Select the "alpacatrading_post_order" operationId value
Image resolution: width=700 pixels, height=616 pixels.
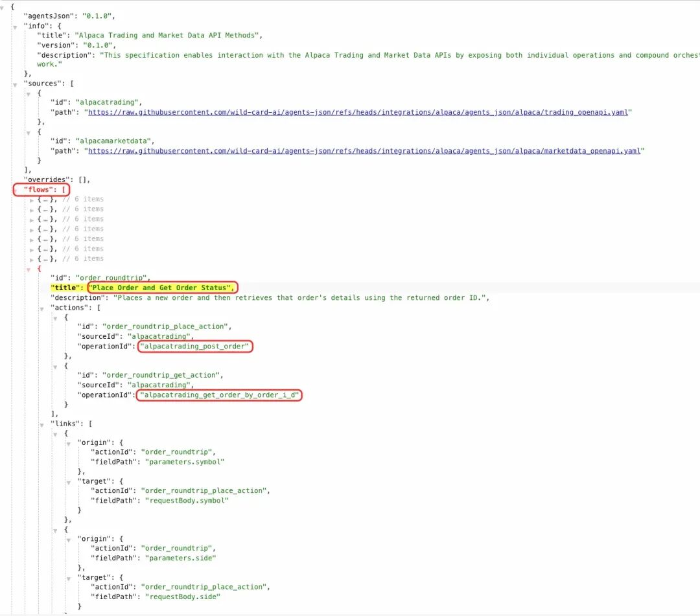pos(195,347)
